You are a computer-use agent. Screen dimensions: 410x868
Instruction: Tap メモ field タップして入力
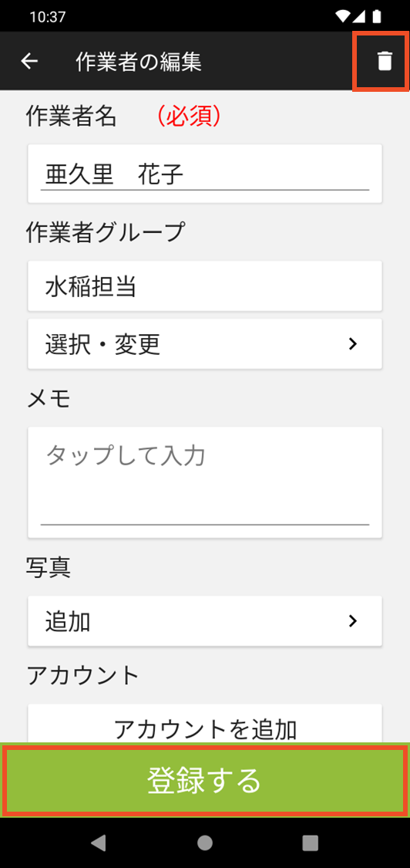pyautogui.click(x=205, y=482)
